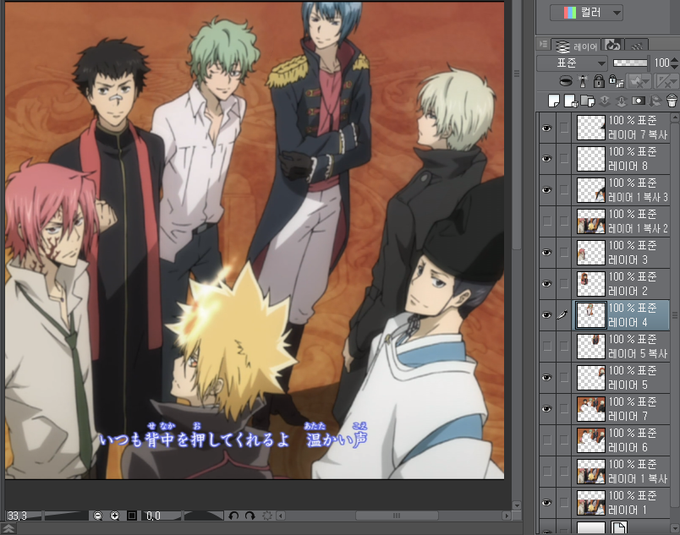Delete layer with trash can icon

[x=671, y=101]
